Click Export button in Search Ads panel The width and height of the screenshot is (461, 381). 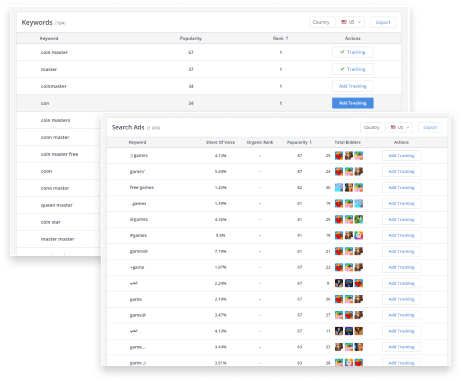[x=430, y=127]
